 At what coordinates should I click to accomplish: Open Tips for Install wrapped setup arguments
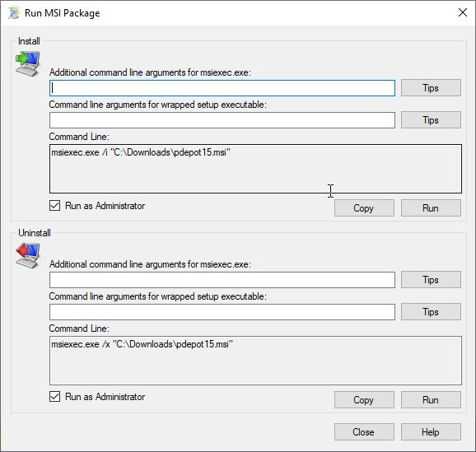[x=431, y=120]
